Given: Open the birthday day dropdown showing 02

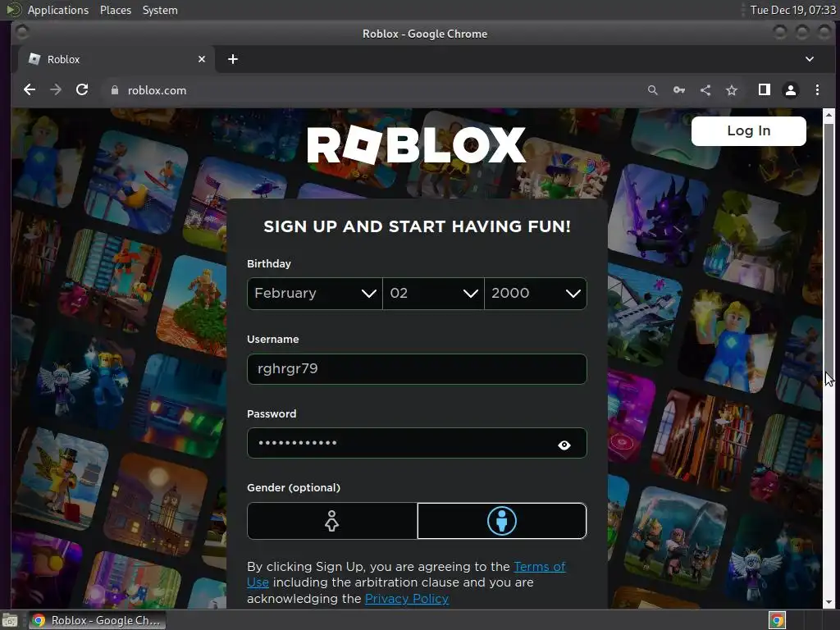Looking at the screenshot, I should coord(433,294).
